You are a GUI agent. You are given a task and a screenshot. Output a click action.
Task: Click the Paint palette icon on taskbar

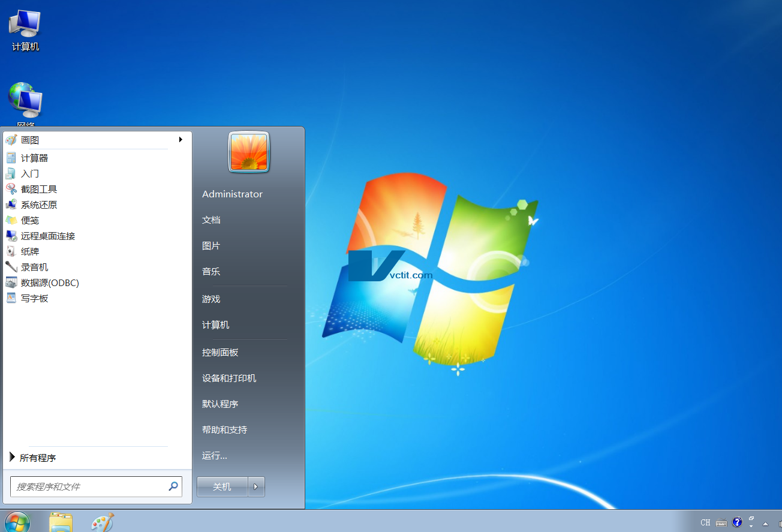[102, 522]
